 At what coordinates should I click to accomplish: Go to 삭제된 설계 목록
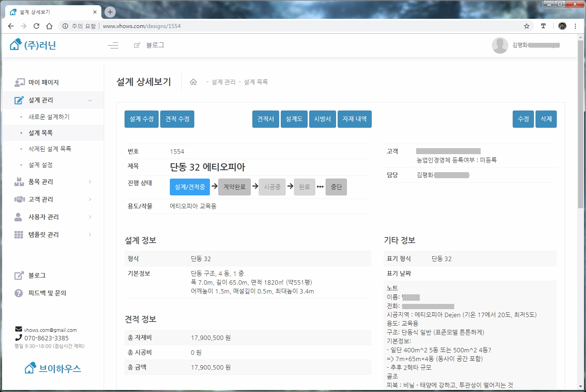tap(50, 149)
